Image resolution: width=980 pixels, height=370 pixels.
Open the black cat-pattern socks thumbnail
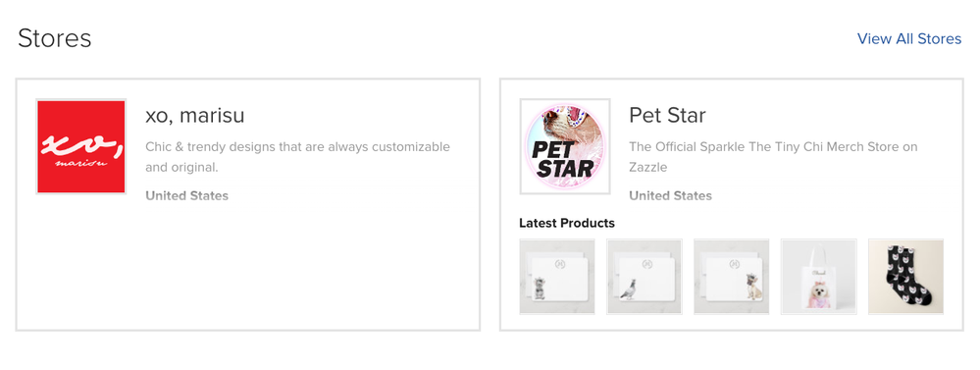point(905,276)
